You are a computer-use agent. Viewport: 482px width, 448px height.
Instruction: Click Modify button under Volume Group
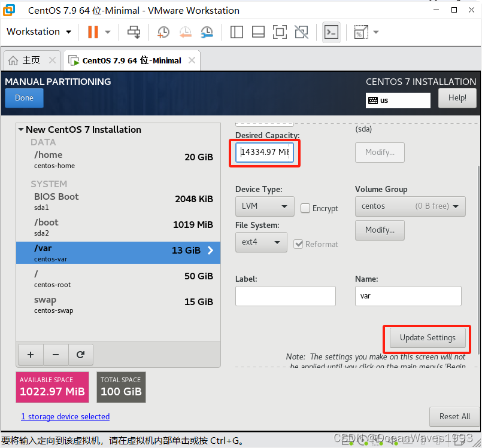pyautogui.click(x=380, y=230)
